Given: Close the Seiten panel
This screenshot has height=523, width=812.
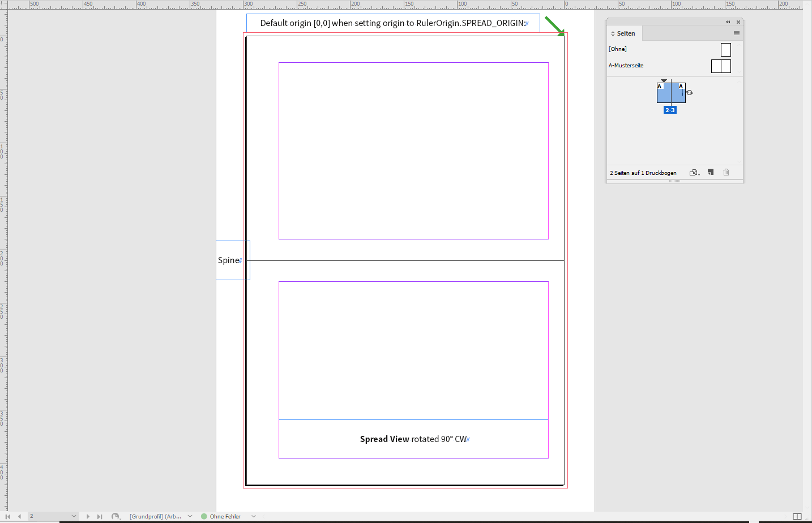Looking at the screenshot, I should [738, 22].
